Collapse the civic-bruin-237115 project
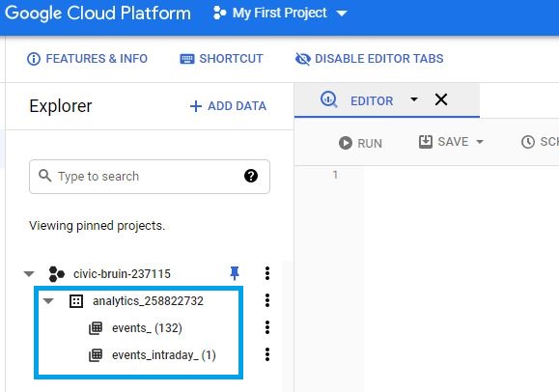Image resolution: width=559 pixels, height=392 pixels. click(x=29, y=274)
